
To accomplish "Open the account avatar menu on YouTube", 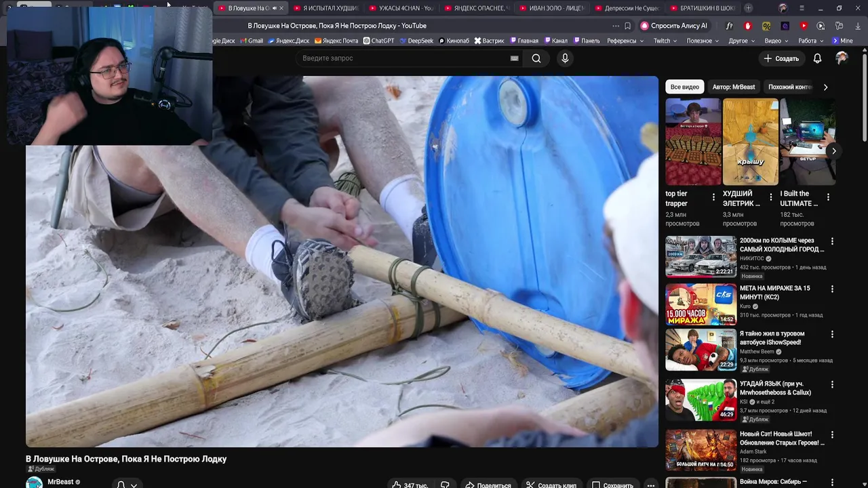I will [x=842, y=58].
